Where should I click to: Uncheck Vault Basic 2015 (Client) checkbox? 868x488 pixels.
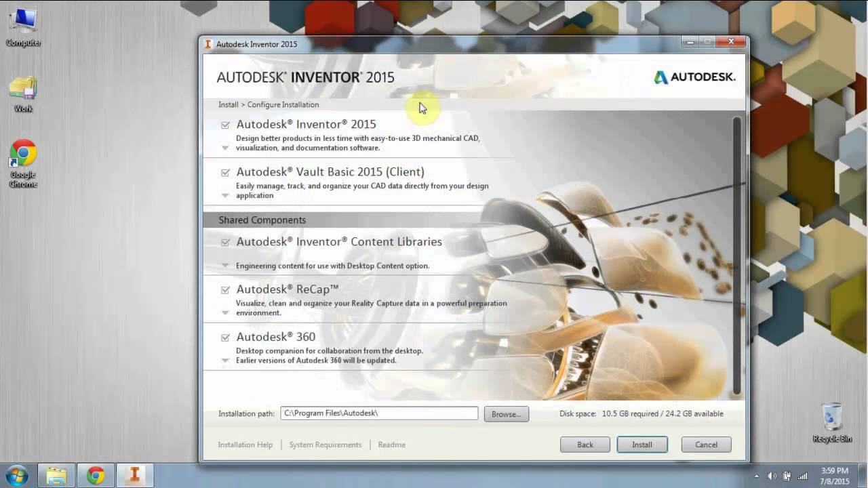225,172
